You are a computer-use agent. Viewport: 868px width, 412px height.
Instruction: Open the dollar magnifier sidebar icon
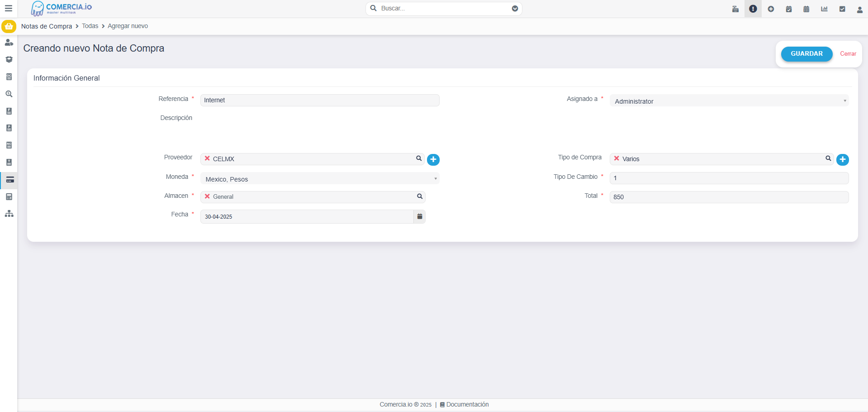[x=9, y=94]
